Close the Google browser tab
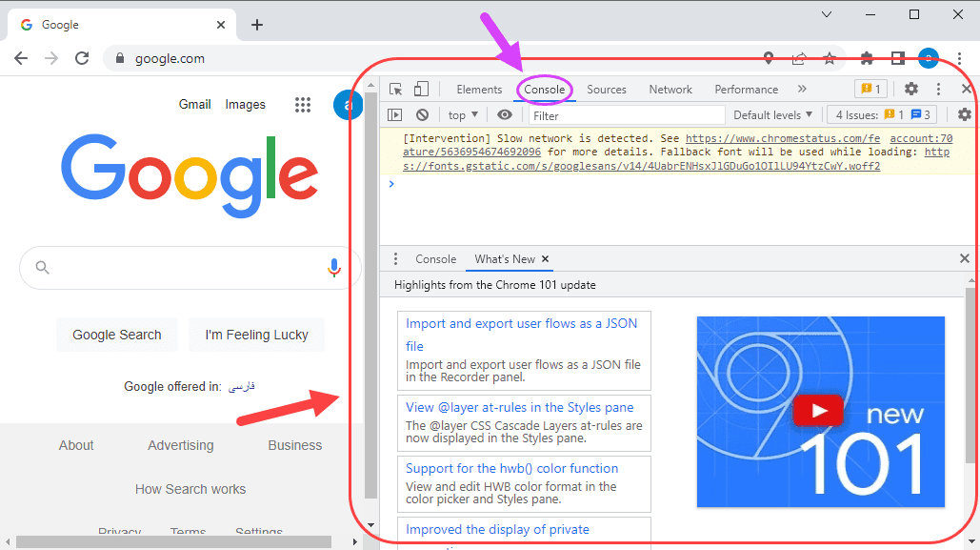The height and width of the screenshot is (550, 980). pos(221,25)
